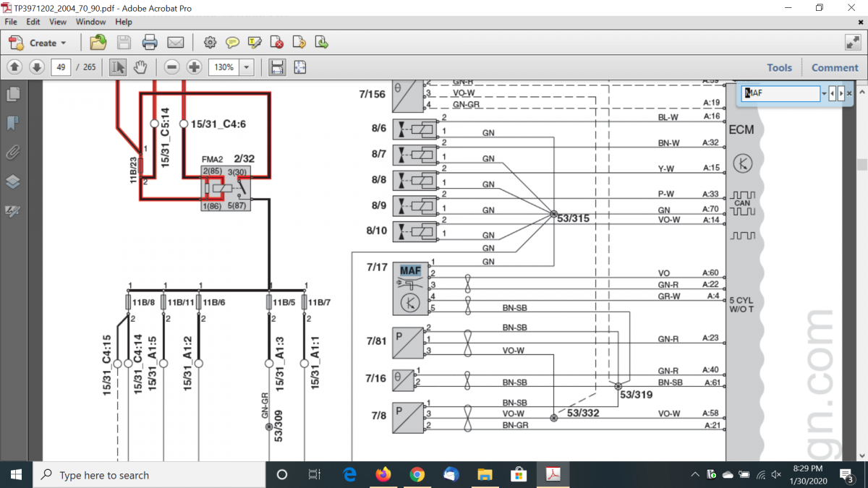Open the Find options dropdown arrow
Viewport: 868px width, 488px height.
pos(824,94)
